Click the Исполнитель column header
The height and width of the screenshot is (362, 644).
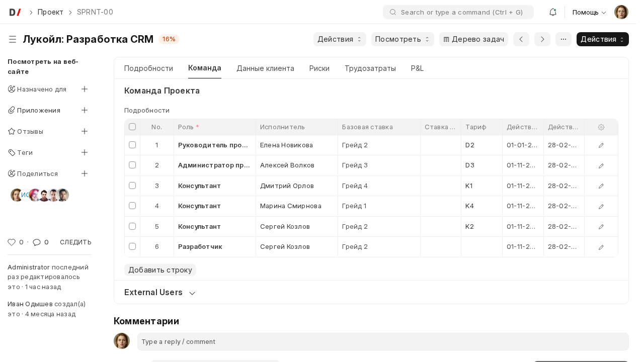297,127
